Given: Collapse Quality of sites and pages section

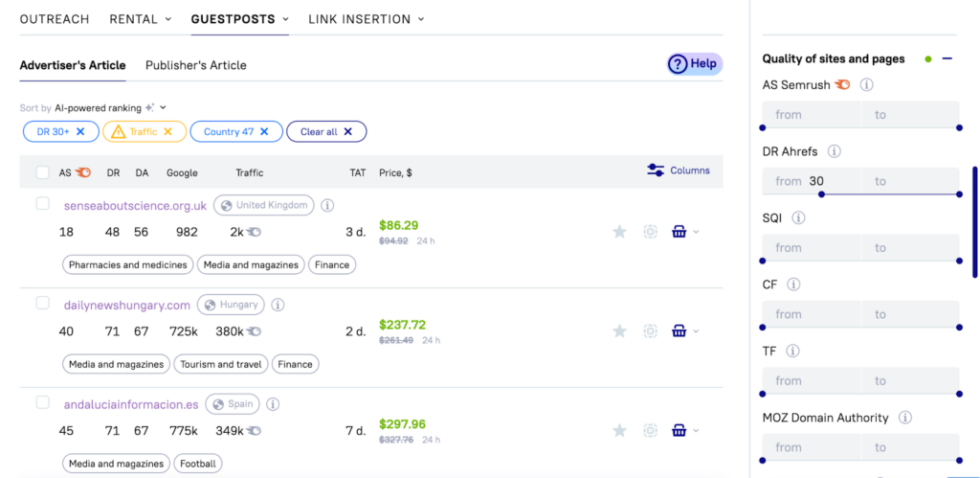Looking at the screenshot, I should (x=947, y=59).
